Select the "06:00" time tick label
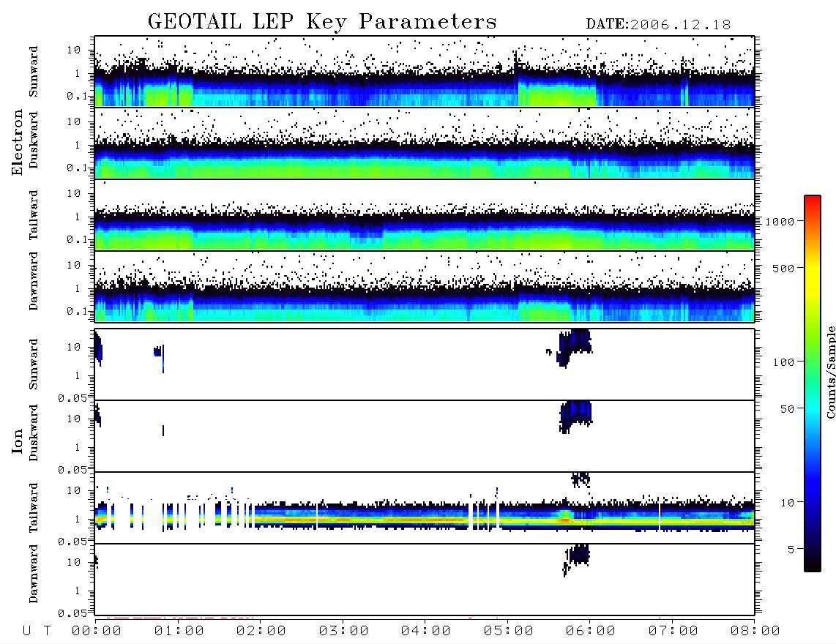Screen dimensions: 836x644 pos(591,632)
